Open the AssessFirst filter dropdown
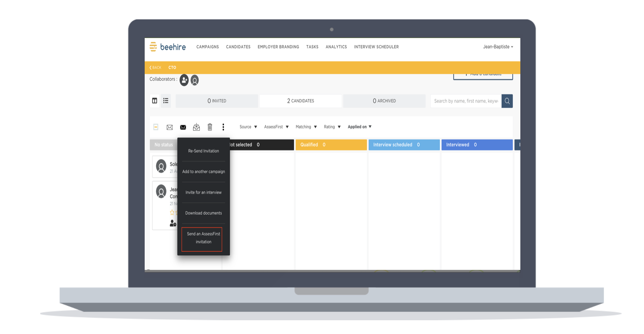Screen dimensions: 644x334 (x=276, y=127)
